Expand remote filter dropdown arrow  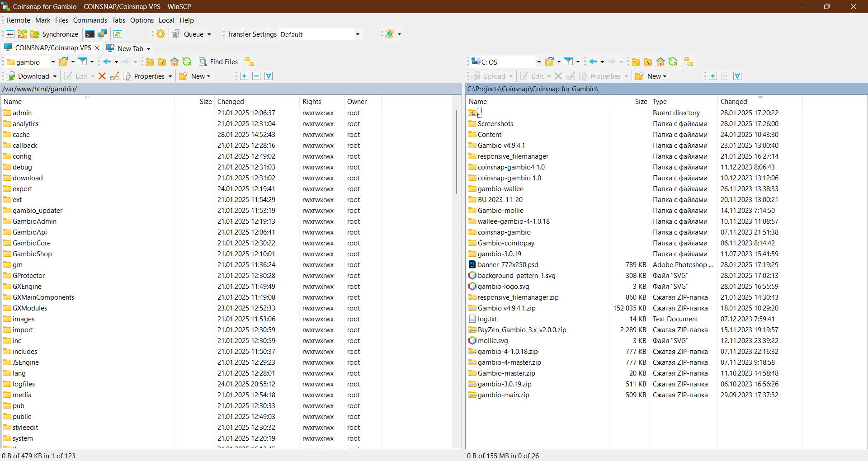(x=92, y=62)
